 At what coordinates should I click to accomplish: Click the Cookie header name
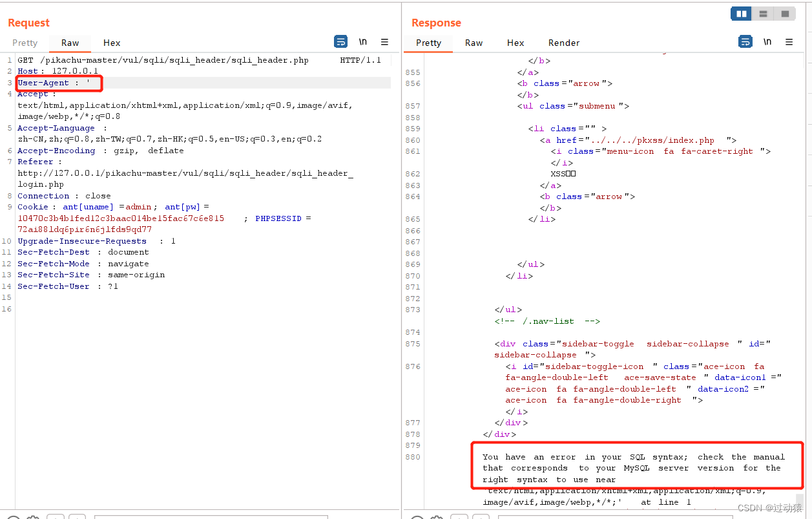click(x=33, y=207)
